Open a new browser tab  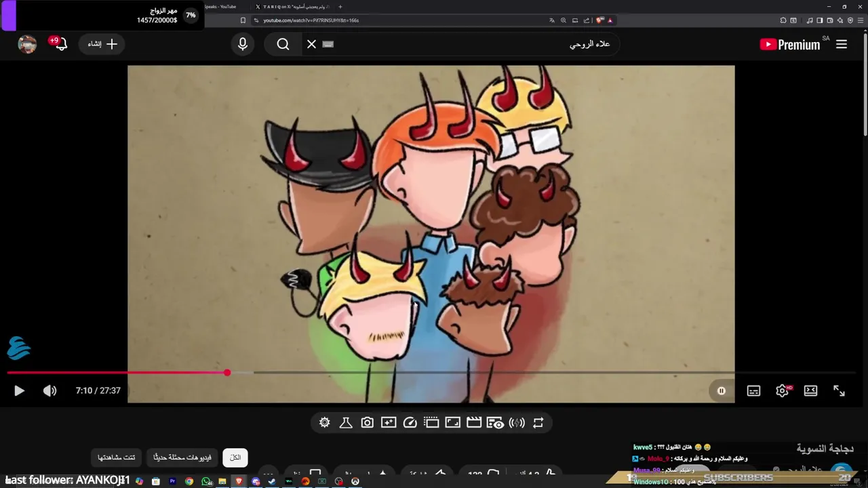340,7
